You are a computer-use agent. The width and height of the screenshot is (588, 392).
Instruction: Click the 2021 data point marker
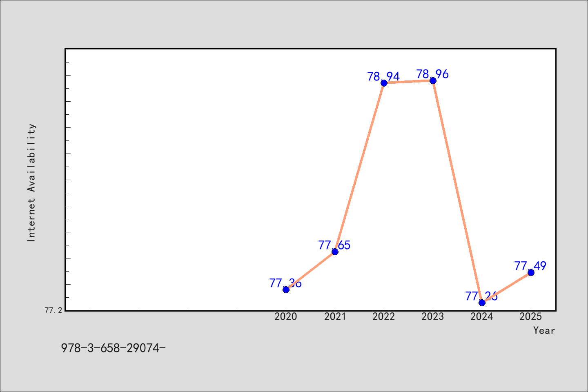335,252
